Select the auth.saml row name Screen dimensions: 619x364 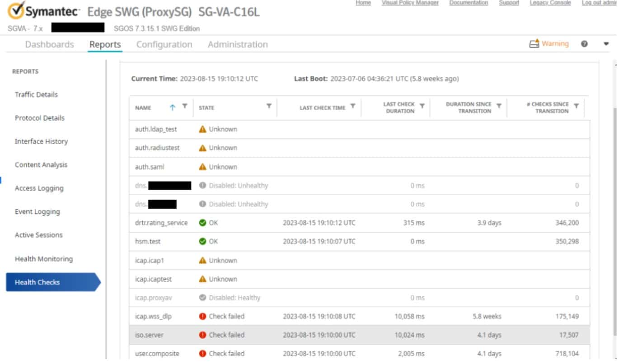pos(150,167)
